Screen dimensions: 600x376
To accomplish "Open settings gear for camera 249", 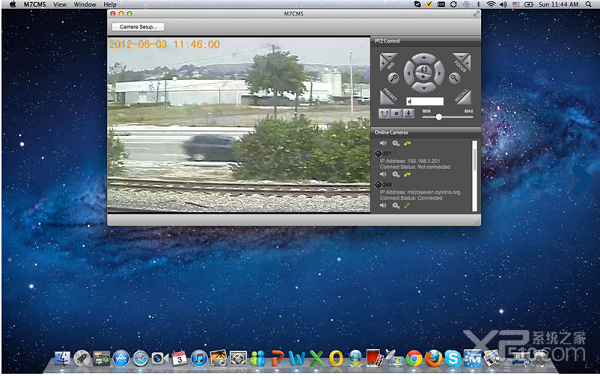I will click(x=396, y=206).
